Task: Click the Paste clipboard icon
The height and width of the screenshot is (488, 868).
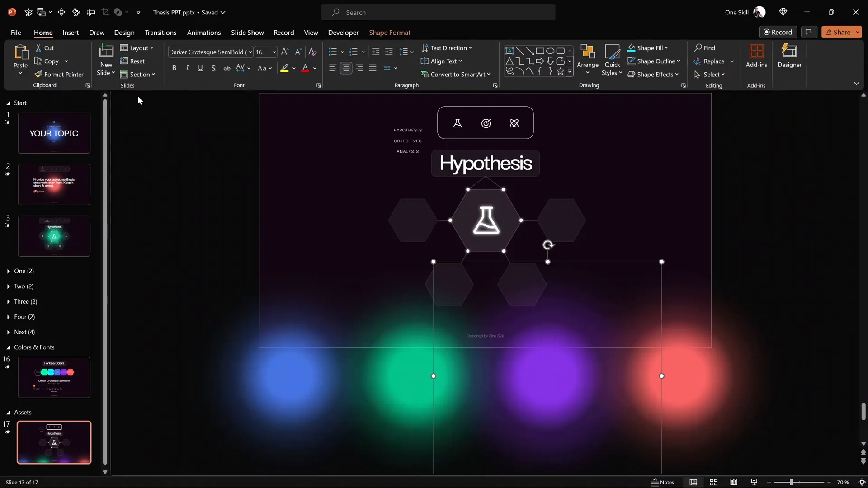Action: (20, 52)
